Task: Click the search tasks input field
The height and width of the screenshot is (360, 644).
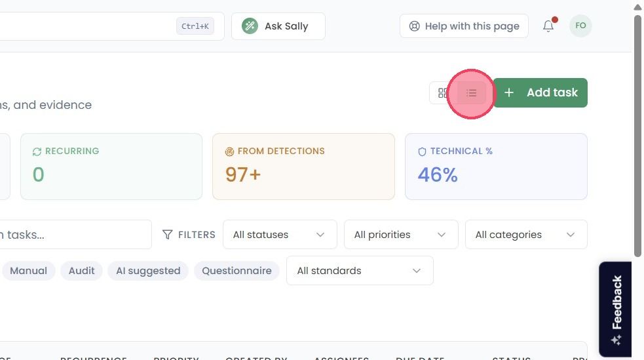Action: point(74,235)
